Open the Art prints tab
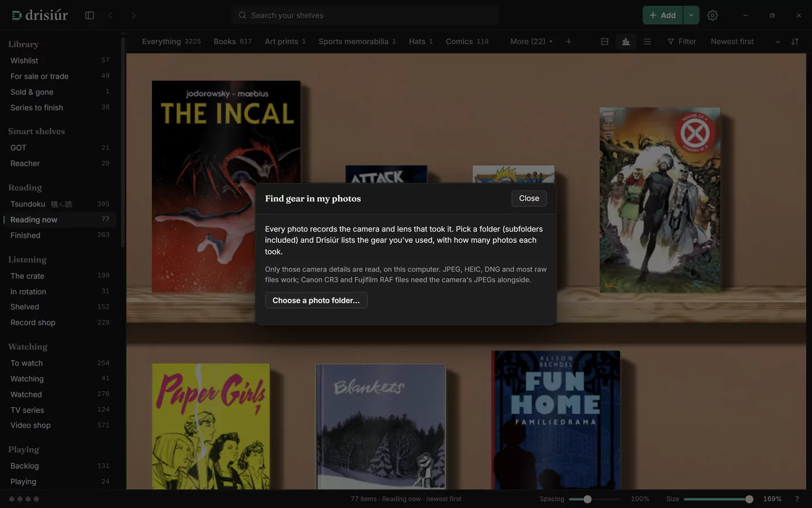812x508 pixels. 285,42
